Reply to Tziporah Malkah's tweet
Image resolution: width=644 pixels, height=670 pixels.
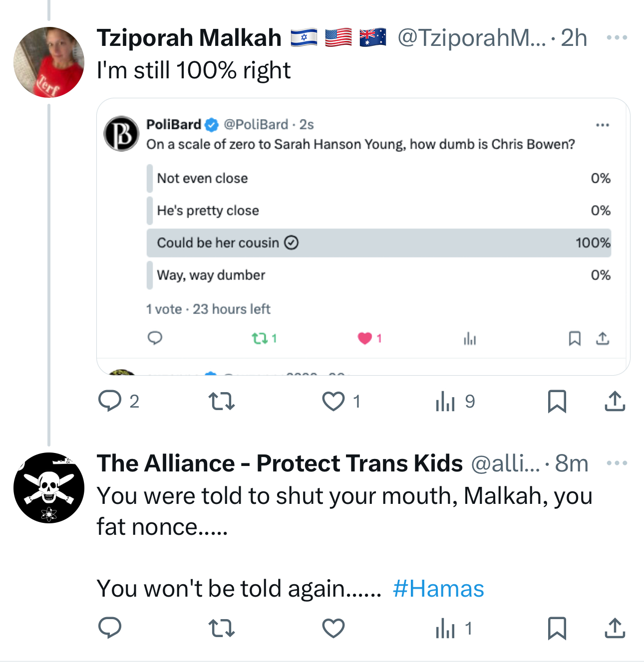point(110,401)
